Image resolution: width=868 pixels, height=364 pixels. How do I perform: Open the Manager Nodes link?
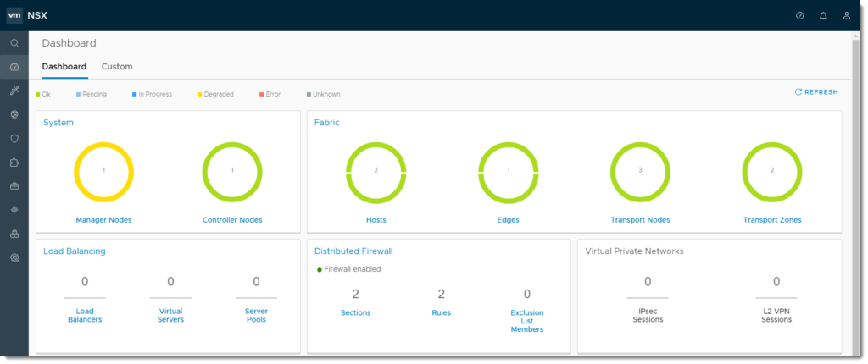[x=103, y=220]
